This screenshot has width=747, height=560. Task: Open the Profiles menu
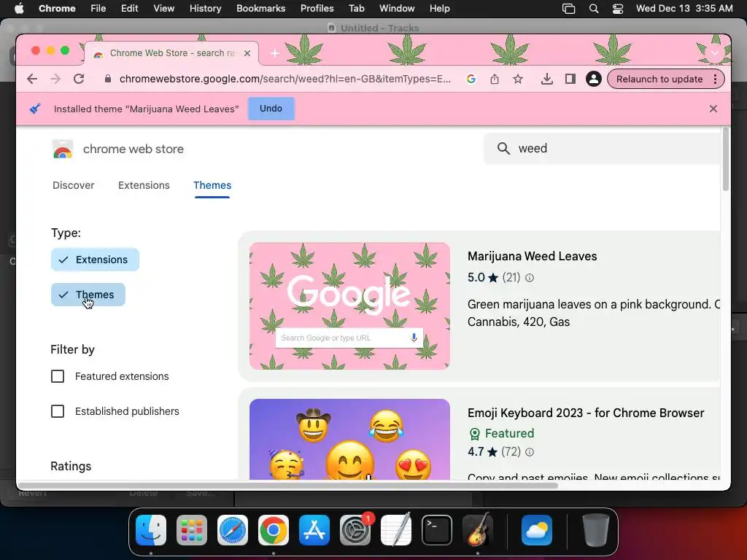pos(317,9)
